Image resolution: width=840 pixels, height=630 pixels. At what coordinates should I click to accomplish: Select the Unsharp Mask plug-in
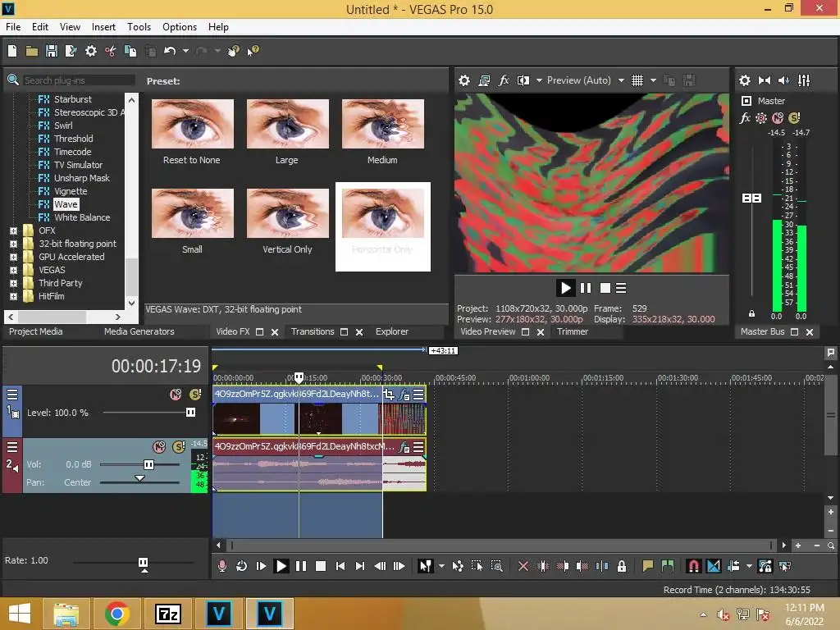click(81, 178)
